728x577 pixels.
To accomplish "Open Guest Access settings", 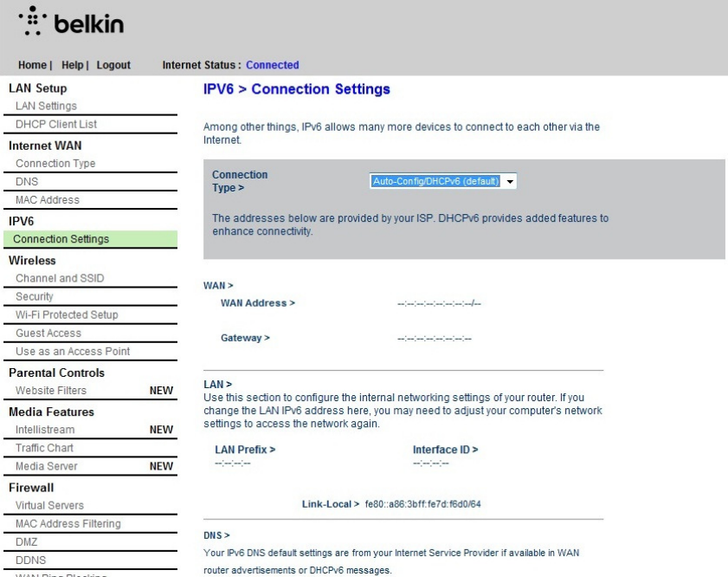I will point(48,333).
